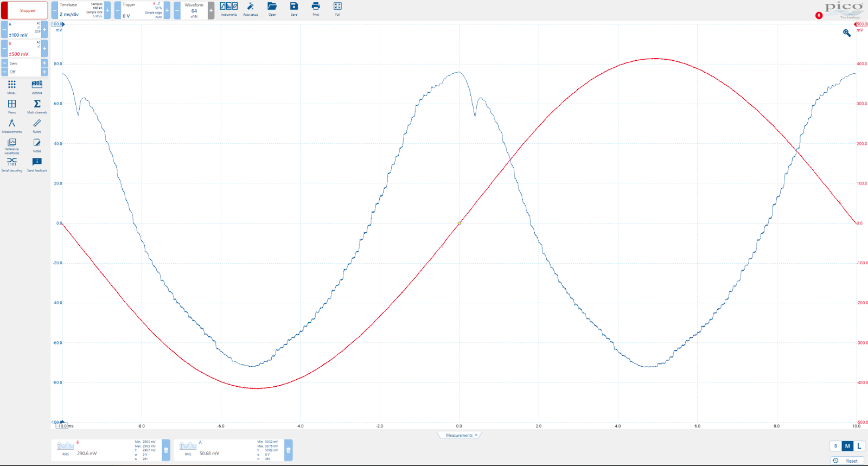Print the waveform view
Viewport: 868px width, 466px height.
click(x=316, y=9)
